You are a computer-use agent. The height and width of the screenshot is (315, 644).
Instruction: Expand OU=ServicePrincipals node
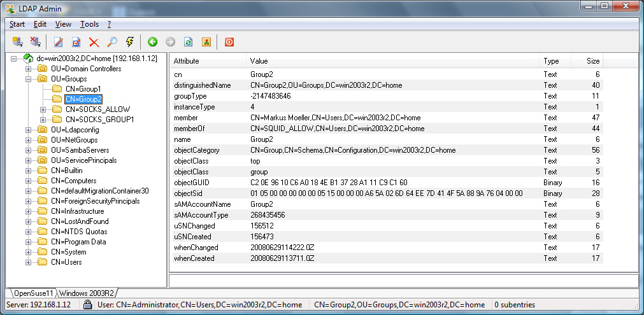point(28,160)
